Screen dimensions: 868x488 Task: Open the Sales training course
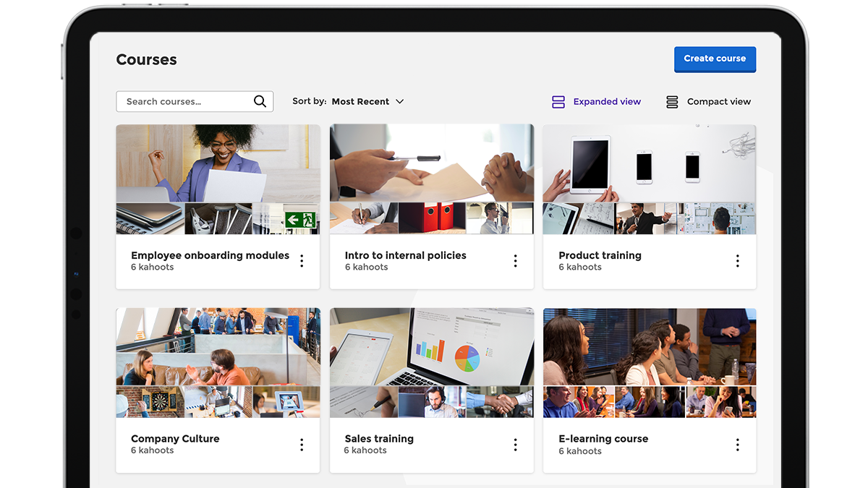point(432,361)
